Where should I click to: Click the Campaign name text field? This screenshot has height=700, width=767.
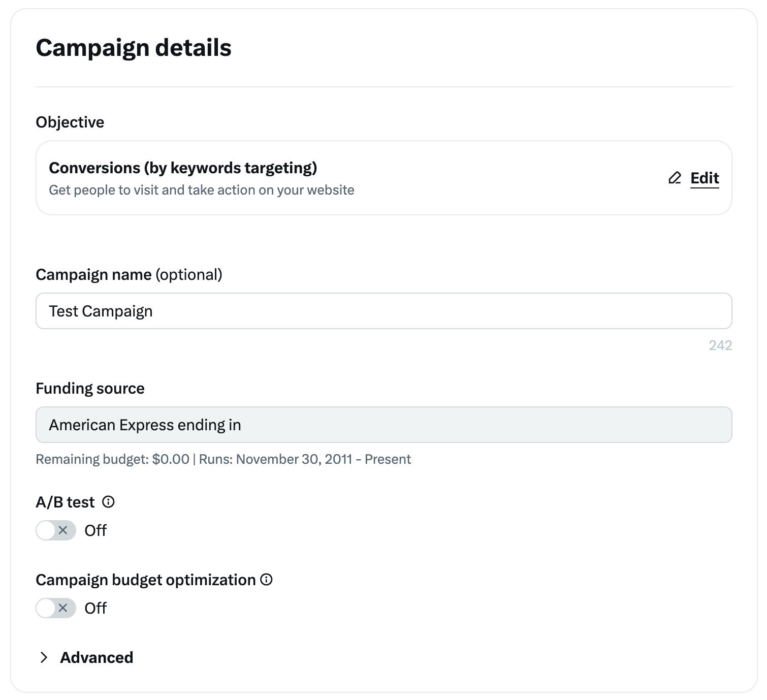(383, 311)
